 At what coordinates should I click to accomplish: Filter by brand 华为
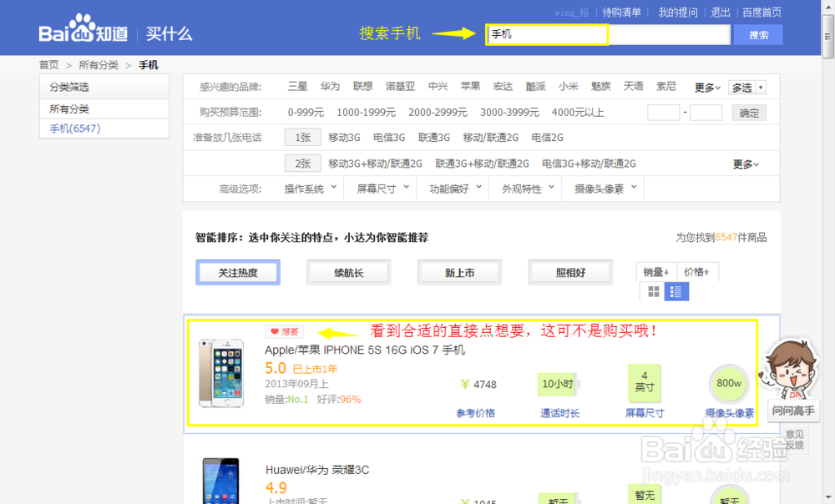tap(330, 86)
